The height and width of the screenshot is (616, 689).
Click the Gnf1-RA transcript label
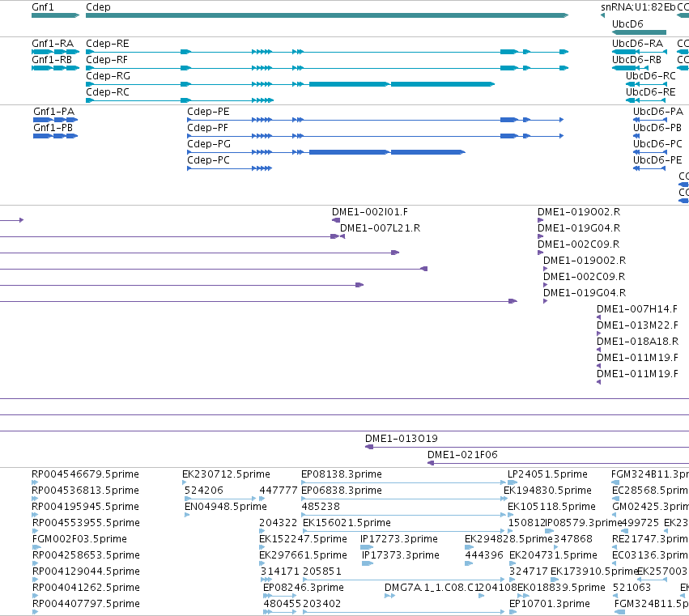(53, 44)
